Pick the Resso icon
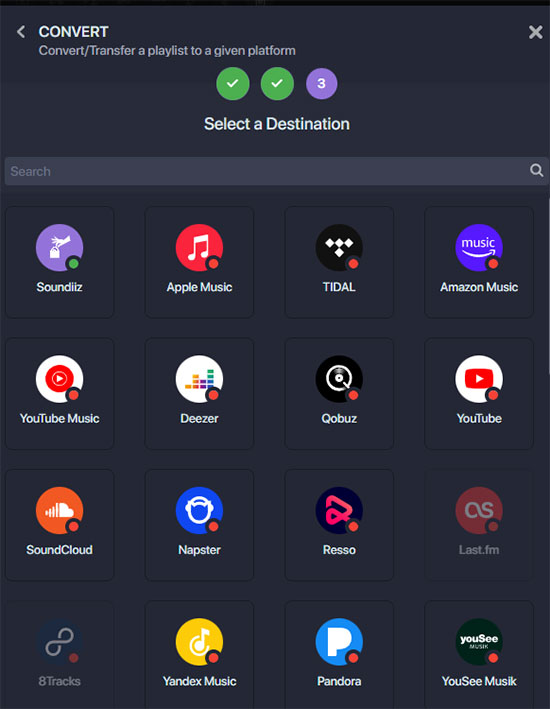Viewport: 550px width, 709px height. click(x=339, y=510)
